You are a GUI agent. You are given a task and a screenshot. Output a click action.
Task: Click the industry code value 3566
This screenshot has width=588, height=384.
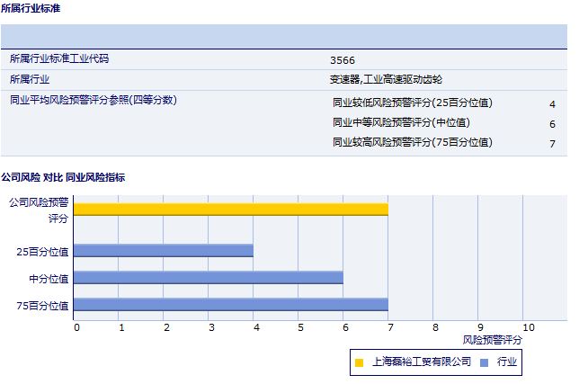[x=342, y=60]
